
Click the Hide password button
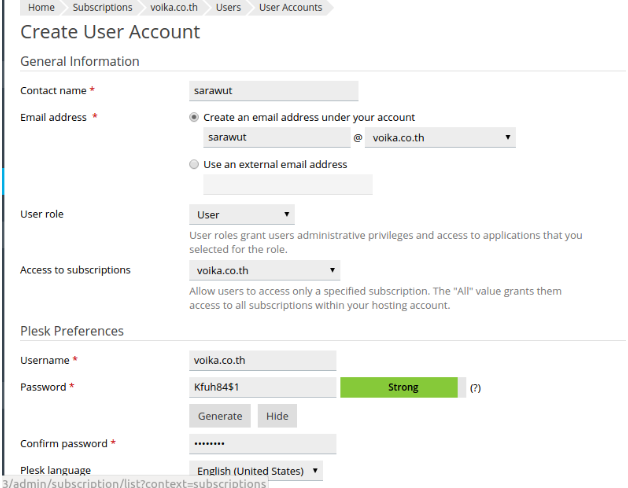pos(277,416)
